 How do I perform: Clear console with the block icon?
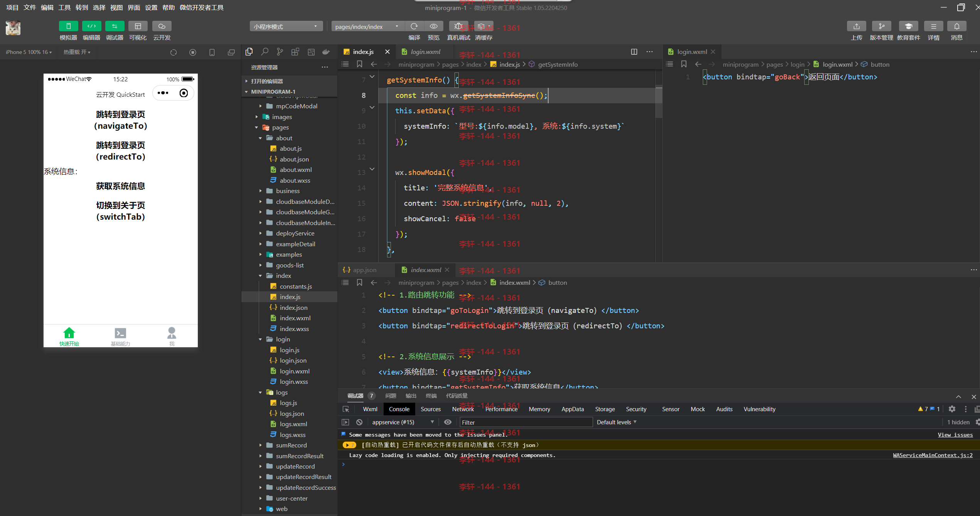(x=359, y=422)
